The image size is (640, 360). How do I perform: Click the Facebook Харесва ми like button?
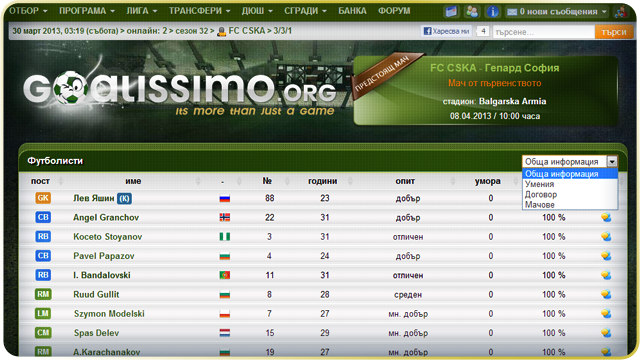tap(446, 31)
